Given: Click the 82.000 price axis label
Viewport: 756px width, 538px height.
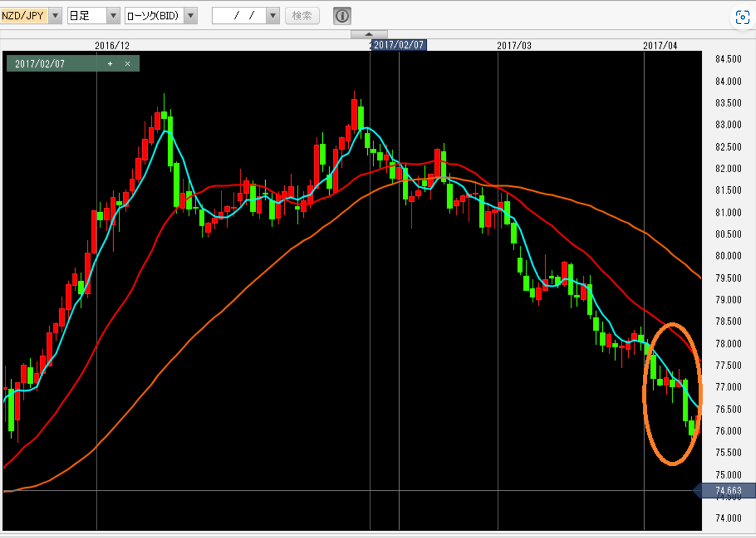Looking at the screenshot, I should point(728,168).
